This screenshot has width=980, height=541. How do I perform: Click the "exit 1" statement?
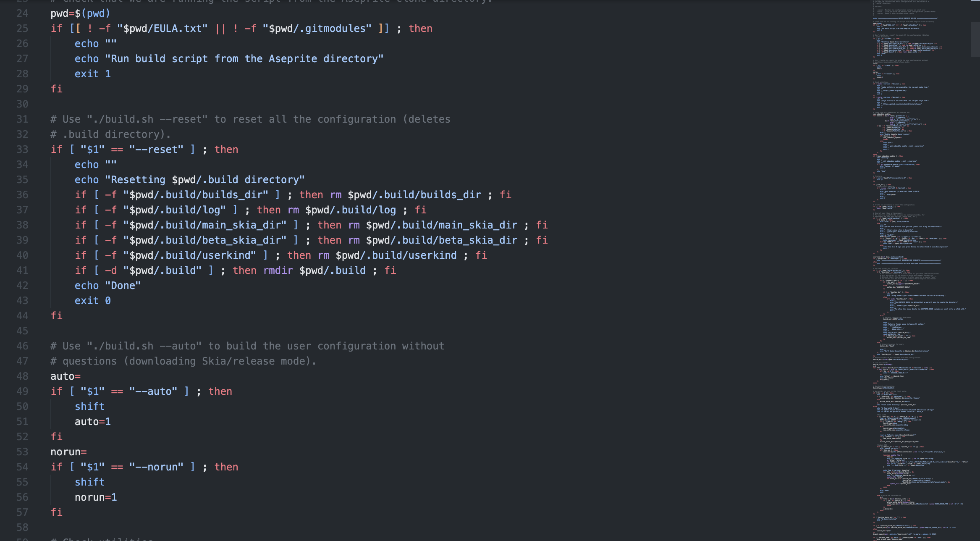pos(92,74)
